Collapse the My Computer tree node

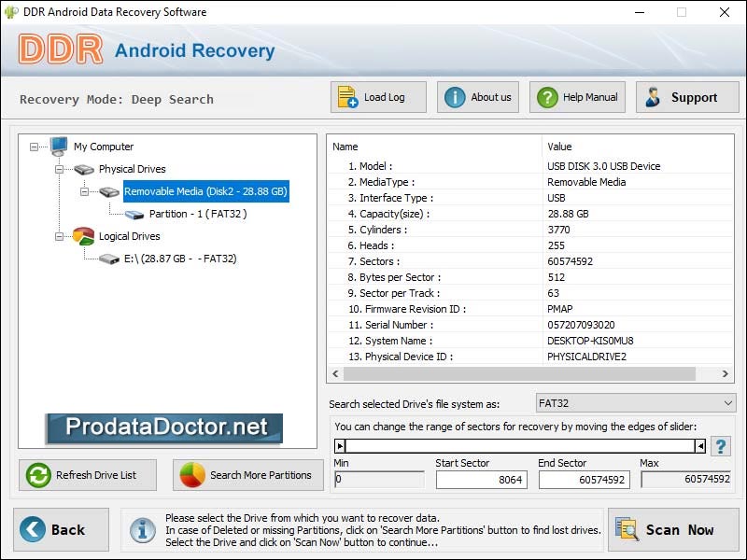pos(35,147)
